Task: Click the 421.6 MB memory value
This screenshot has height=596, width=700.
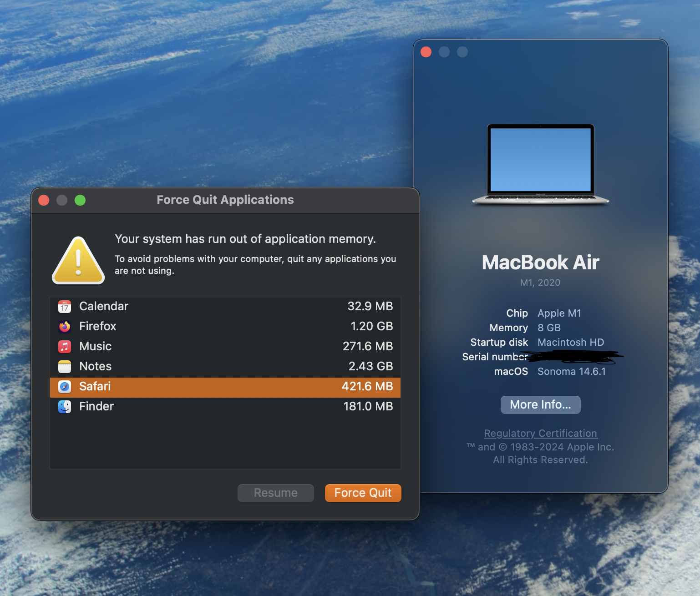Action: coord(367,386)
